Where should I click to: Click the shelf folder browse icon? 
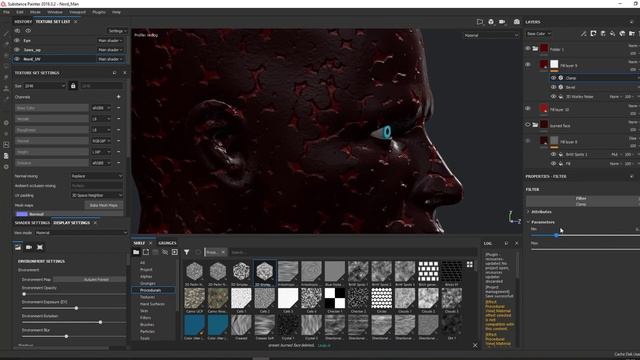click(136, 252)
